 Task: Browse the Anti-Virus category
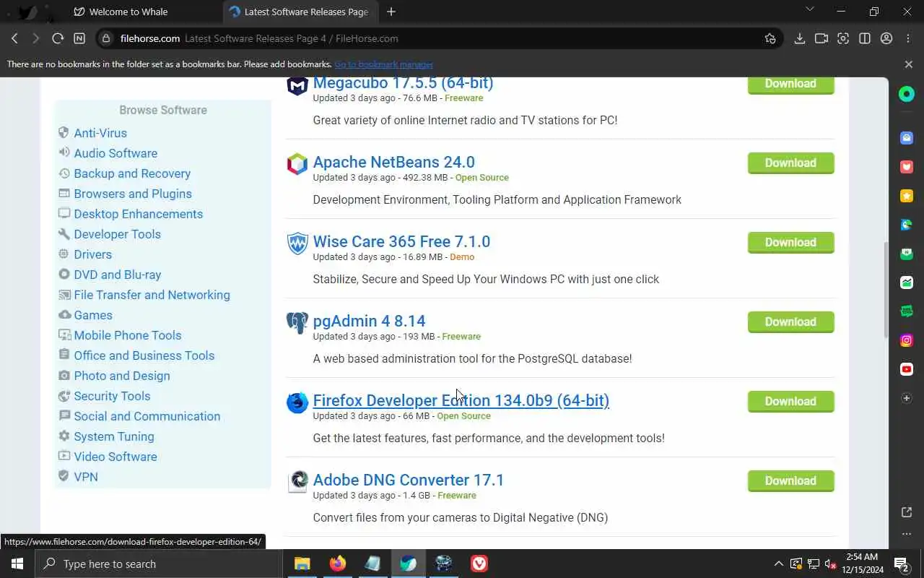(x=100, y=133)
